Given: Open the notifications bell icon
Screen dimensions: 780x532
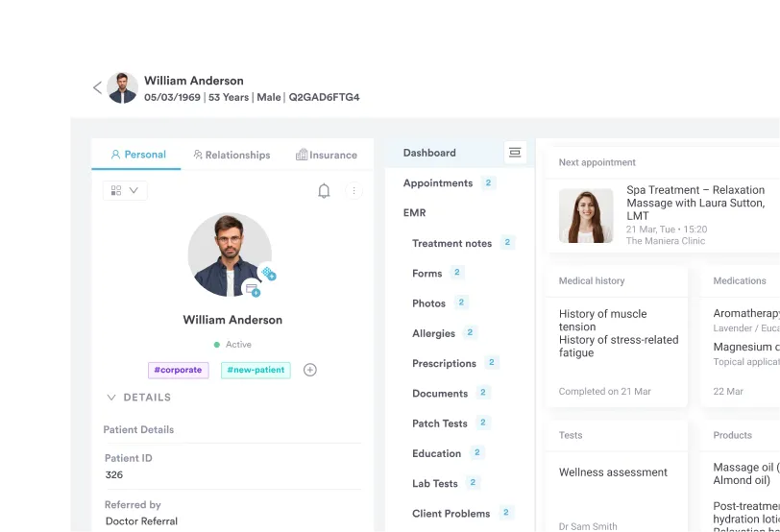Looking at the screenshot, I should coord(324,191).
